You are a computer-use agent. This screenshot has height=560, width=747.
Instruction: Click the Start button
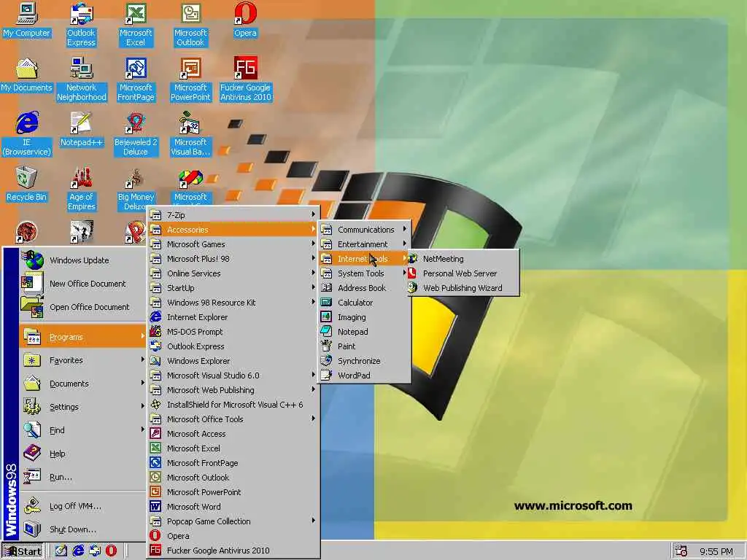point(23,551)
